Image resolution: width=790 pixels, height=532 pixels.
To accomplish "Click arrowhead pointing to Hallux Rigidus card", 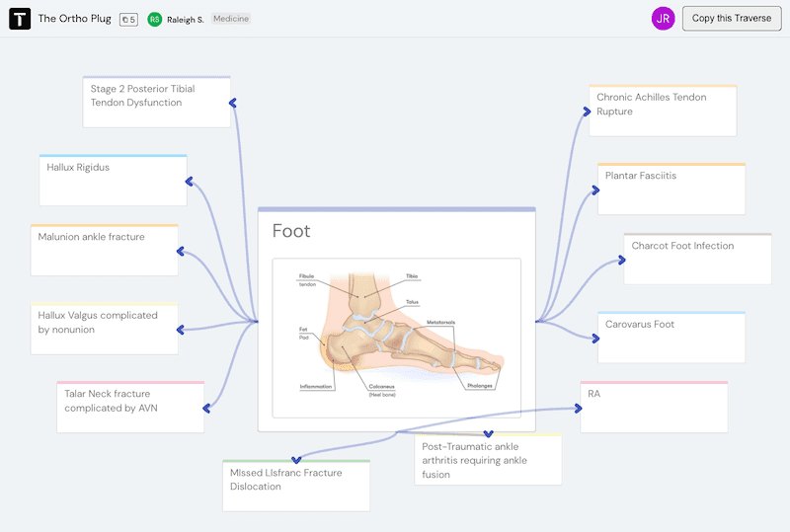I will 190,181.
